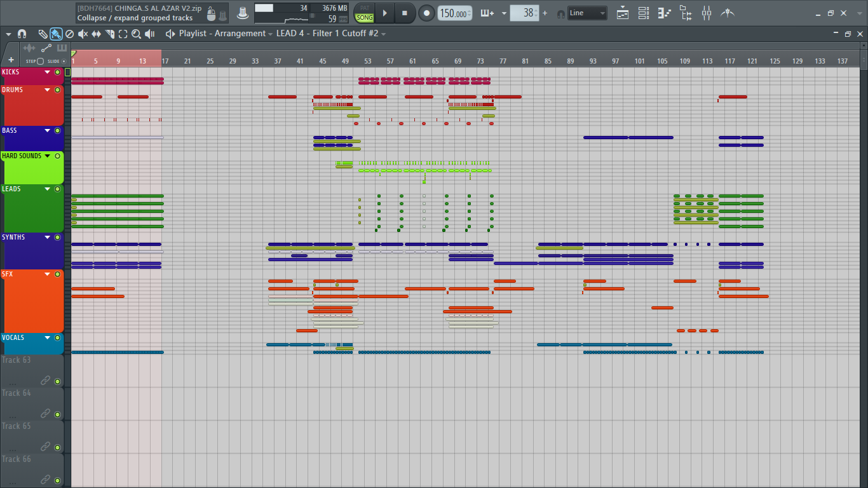Mute the LEADS track group

[x=57, y=189]
